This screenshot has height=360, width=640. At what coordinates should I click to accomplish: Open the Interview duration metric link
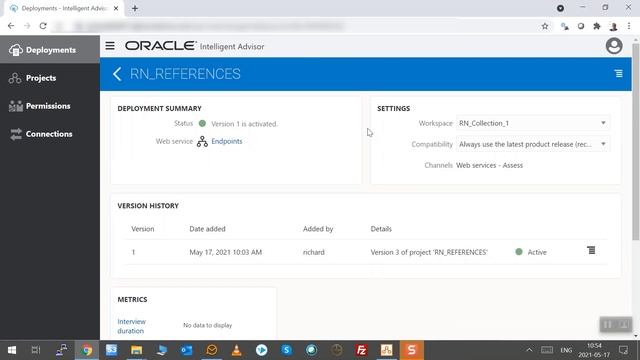(131, 326)
